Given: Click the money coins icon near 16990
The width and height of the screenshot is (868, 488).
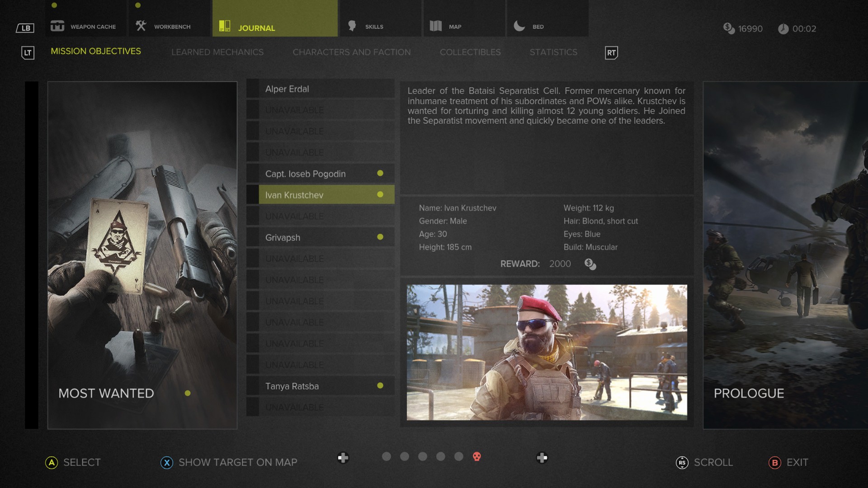Looking at the screenshot, I should (729, 28).
